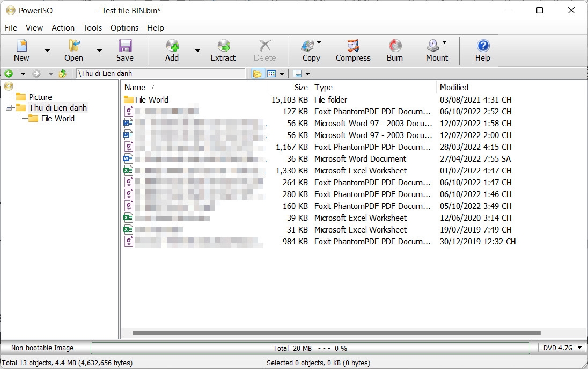Image resolution: width=588 pixels, height=369 pixels.
Task: Select the 36 KB Word document icon
Action: point(129,159)
